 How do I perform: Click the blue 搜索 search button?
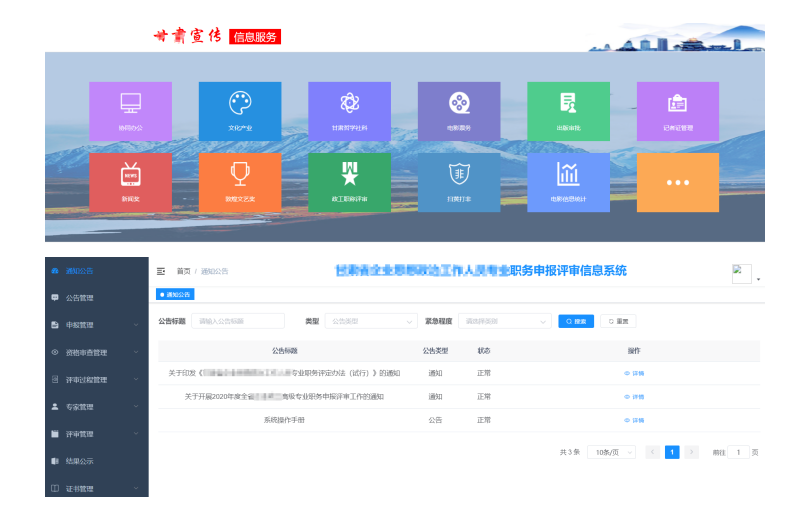point(576,321)
